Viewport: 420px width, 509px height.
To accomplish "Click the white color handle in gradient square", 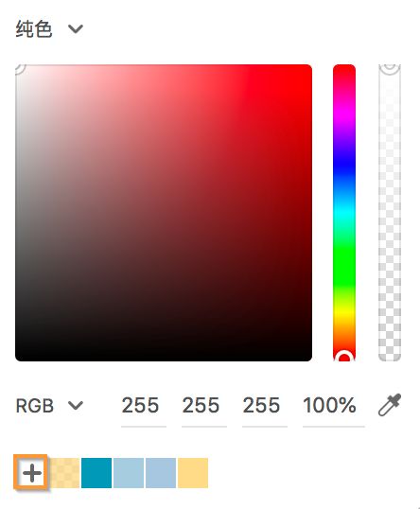I will tap(19, 68).
